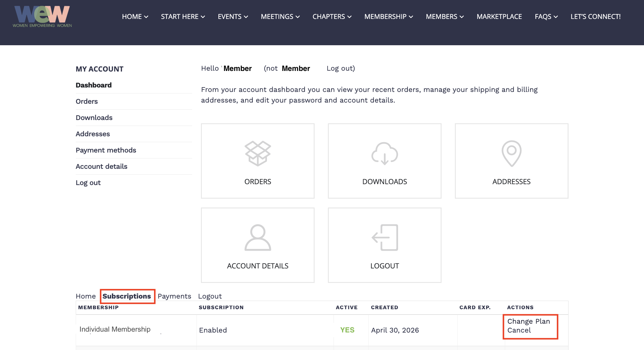
Task: Expand the START HERE dropdown chevron
Action: [203, 17]
